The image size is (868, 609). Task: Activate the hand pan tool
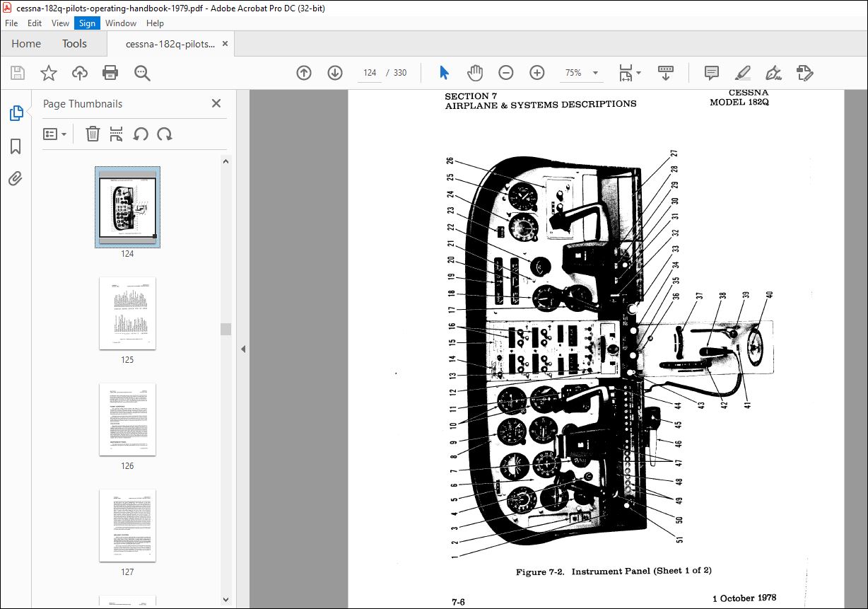(x=475, y=73)
